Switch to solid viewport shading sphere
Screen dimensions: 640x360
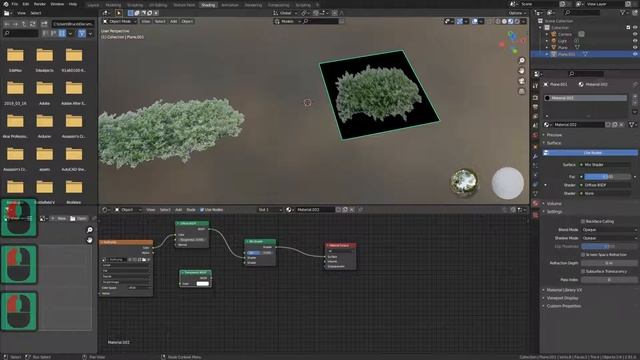coord(504,21)
